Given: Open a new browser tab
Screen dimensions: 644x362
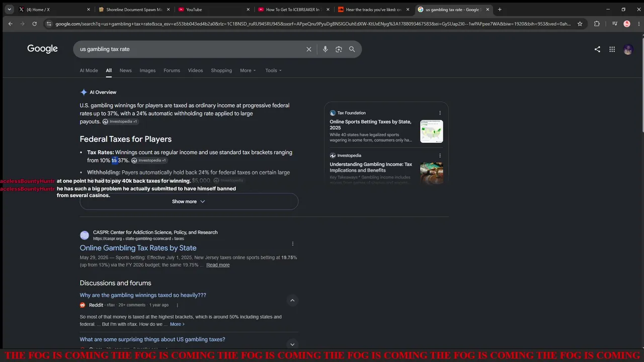Looking at the screenshot, I should click(x=500, y=10).
